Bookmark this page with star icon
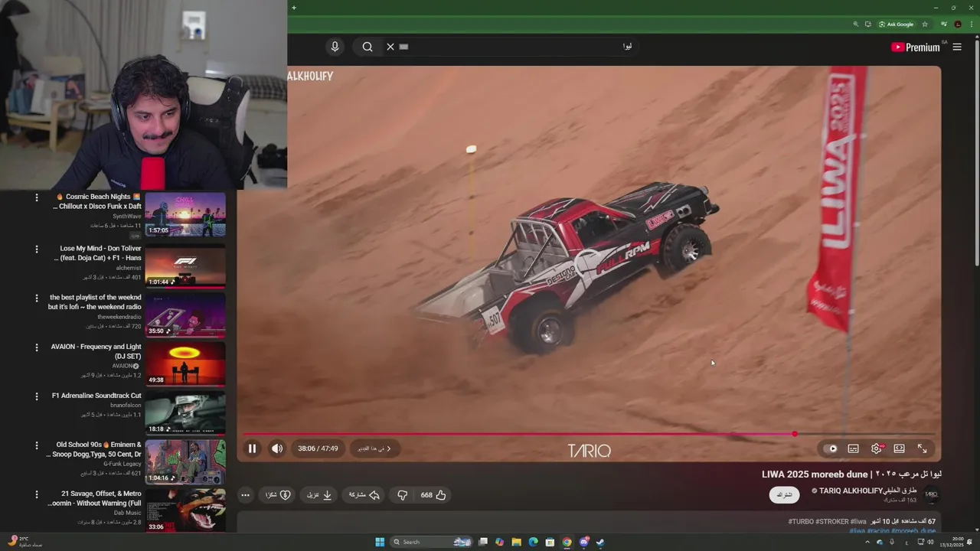980x551 pixels. coord(925,24)
